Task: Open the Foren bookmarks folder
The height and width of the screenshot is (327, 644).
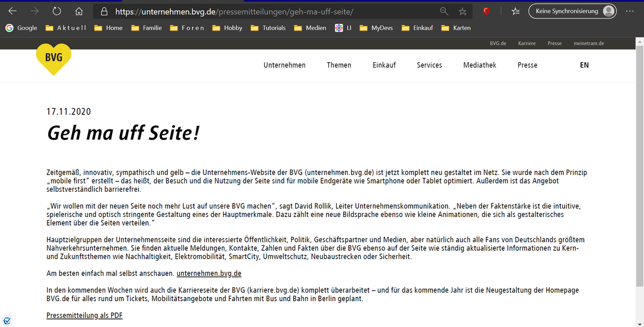Action: point(187,28)
